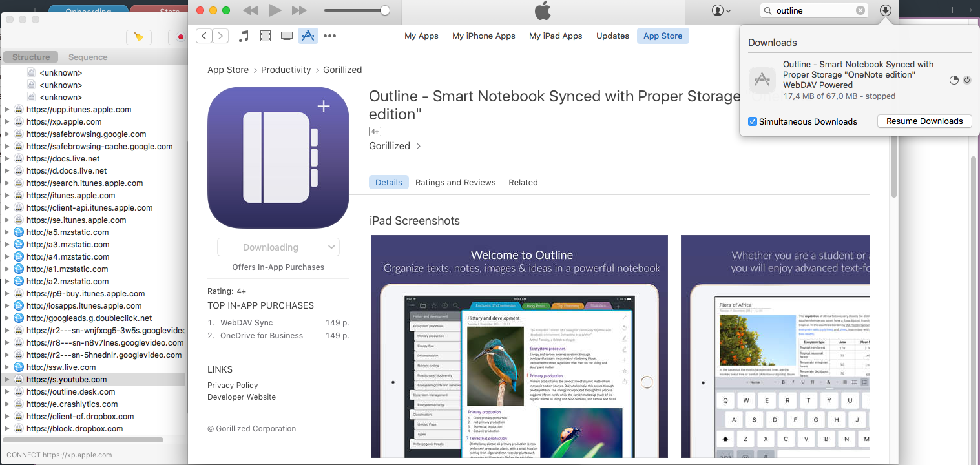The width and height of the screenshot is (980, 465).
Task: Expand https://block.dropbox.com node
Action: [7, 429]
